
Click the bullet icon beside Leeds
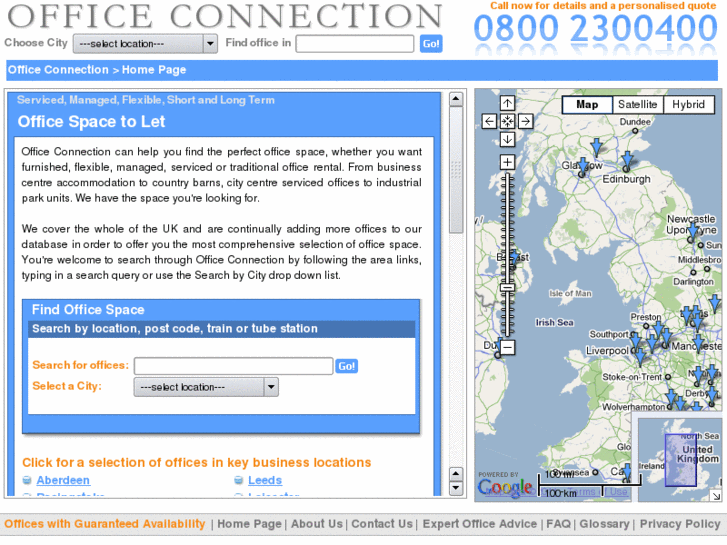[x=238, y=480]
